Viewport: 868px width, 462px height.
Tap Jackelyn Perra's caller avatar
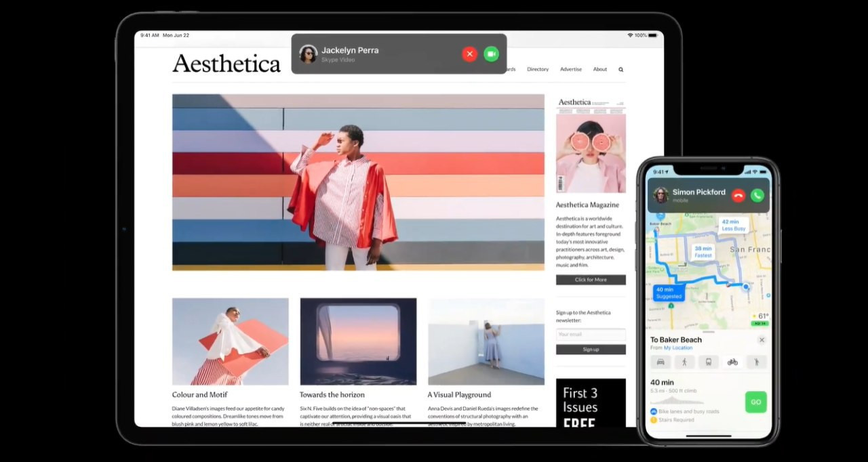coord(309,54)
